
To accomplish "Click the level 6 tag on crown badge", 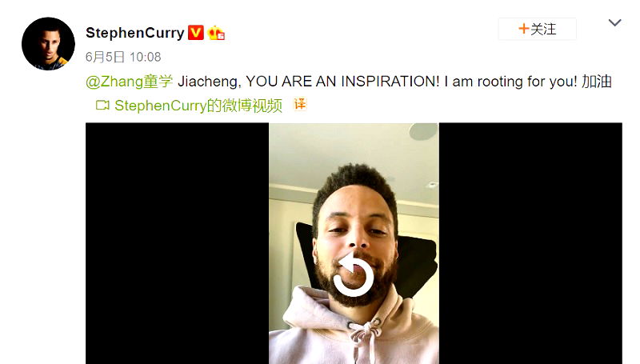I will pos(221,36).
